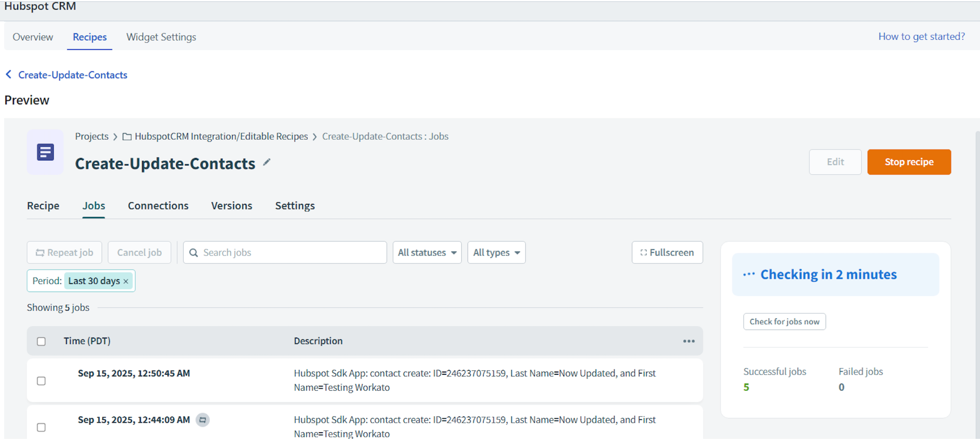Image resolution: width=980 pixels, height=439 pixels.
Task: Click the Successful jobs count 5
Action: tap(746, 387)
